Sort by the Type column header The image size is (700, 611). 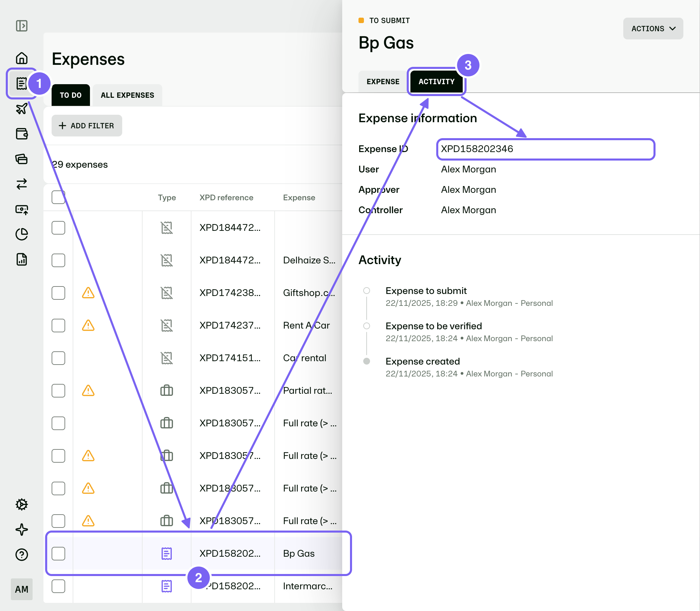point(167,198)
